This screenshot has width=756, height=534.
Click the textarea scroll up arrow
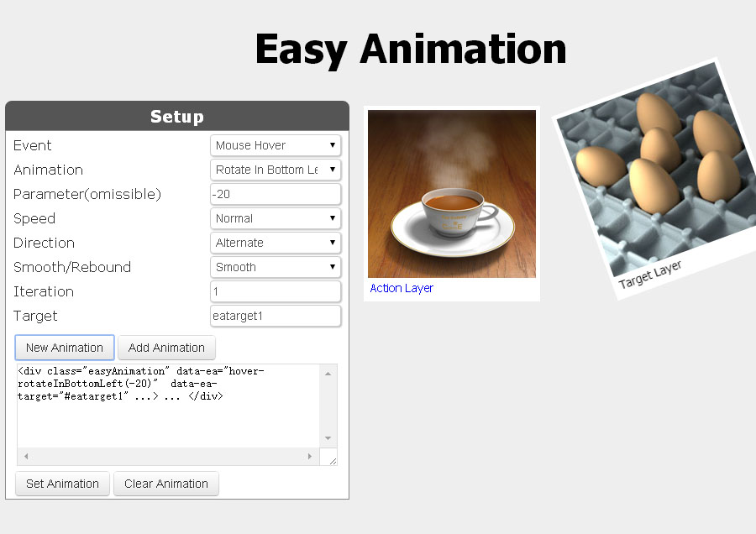328,374
